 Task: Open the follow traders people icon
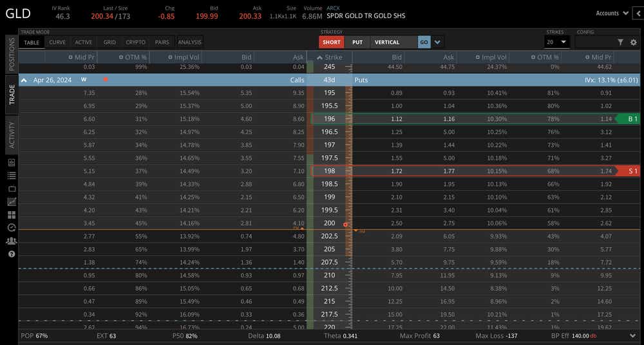12,241
